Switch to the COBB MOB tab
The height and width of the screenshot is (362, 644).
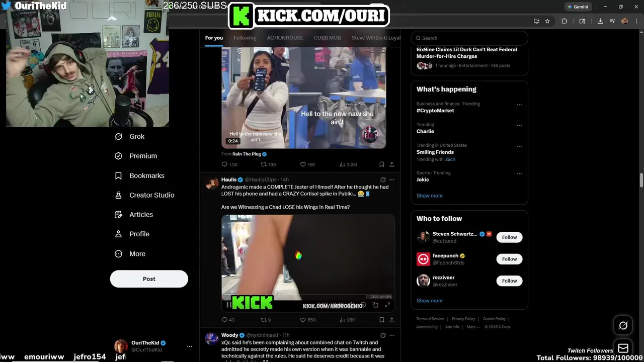click(328, 38)
